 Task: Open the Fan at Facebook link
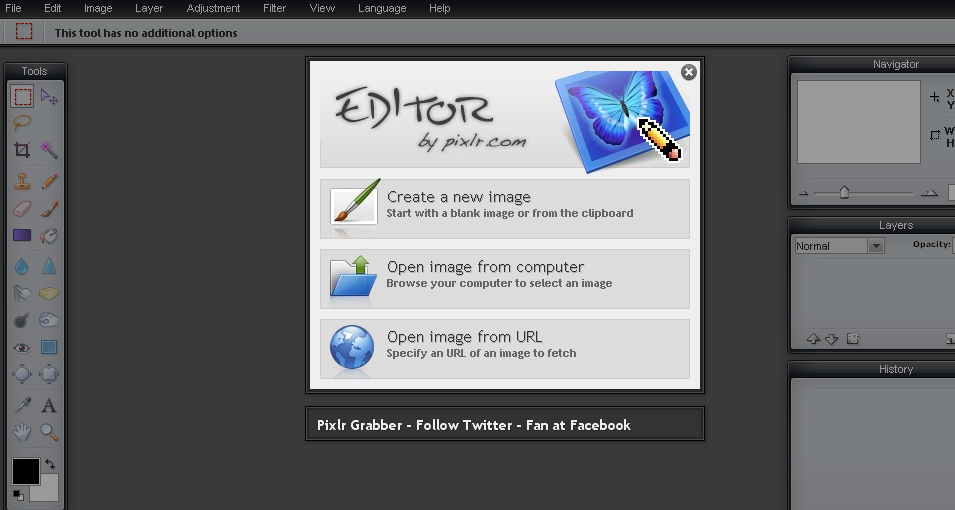[578, 425]
